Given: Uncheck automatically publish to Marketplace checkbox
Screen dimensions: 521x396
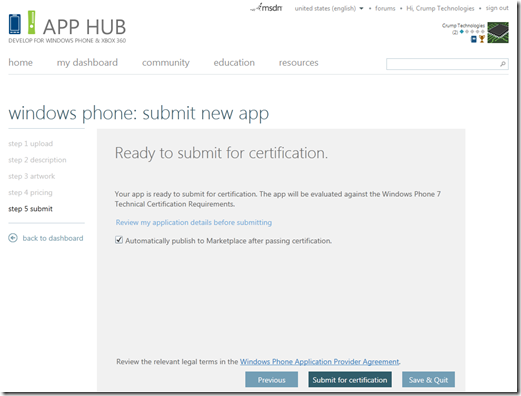Looking at the screenshot, I should [x=119, y=240].
